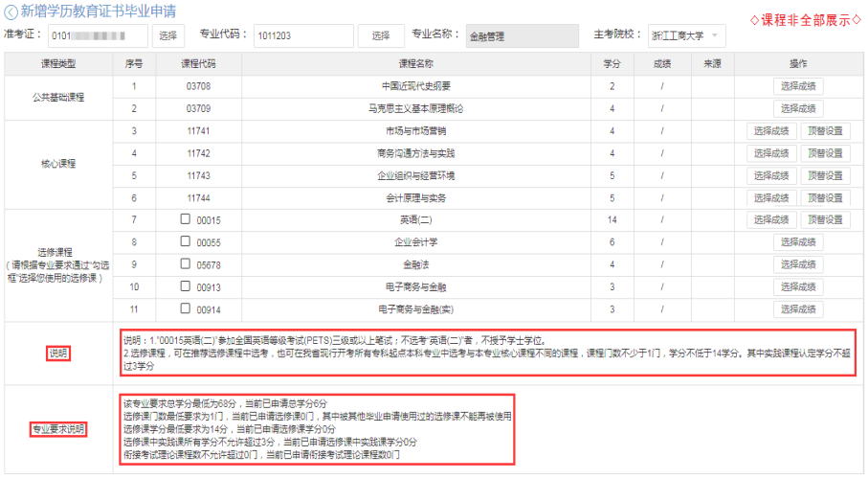868x479 pixels.
Task: Toggle the checkbox for 00914 电子商务与金融(实)
Action: tap(186, 308)
